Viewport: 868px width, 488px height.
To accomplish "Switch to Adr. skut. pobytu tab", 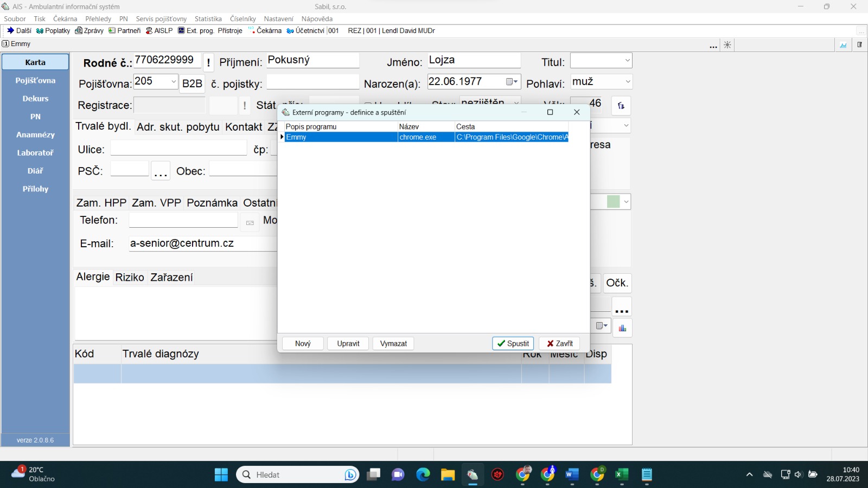I will coord(178,127).
